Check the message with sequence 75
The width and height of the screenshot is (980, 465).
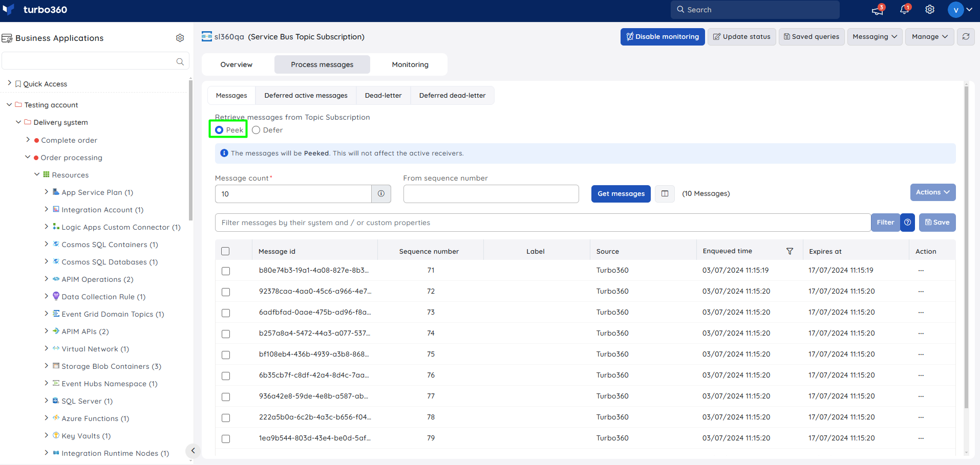[226, 355]
